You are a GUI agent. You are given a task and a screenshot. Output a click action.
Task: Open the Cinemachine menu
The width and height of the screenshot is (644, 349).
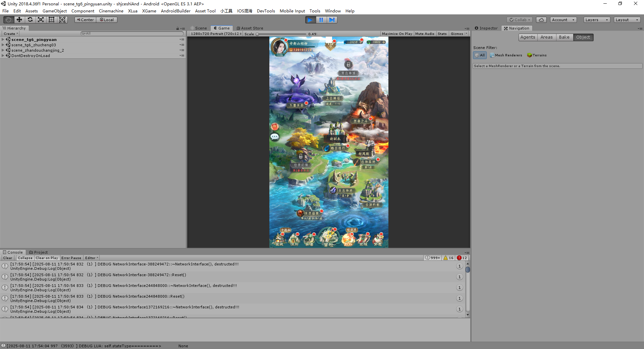coord(111,11)
